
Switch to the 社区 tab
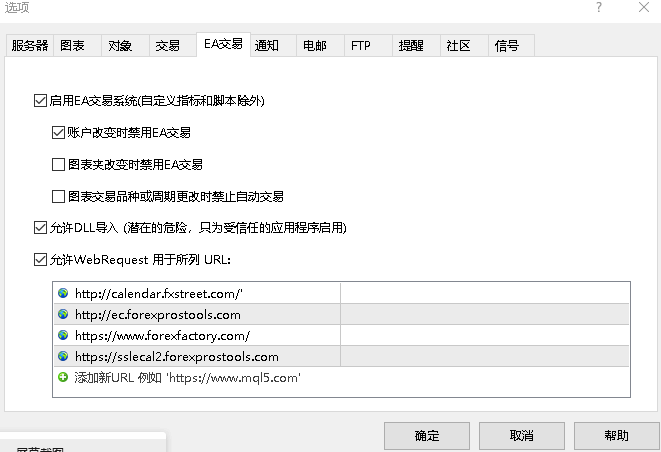(x=465, y=46)
